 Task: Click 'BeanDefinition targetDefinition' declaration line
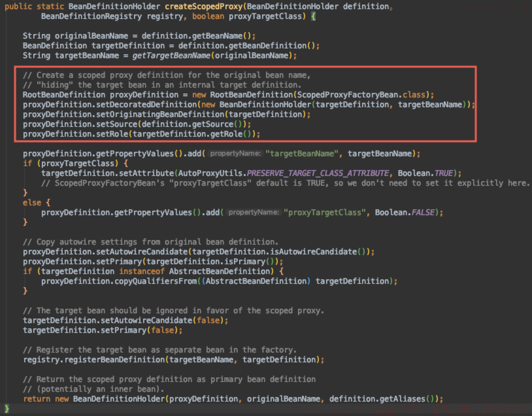171,46
